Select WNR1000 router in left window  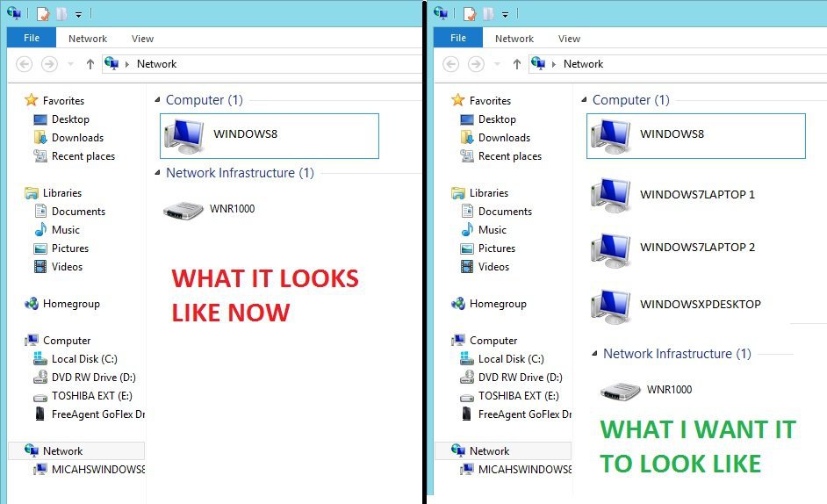[x=210, y=210]
